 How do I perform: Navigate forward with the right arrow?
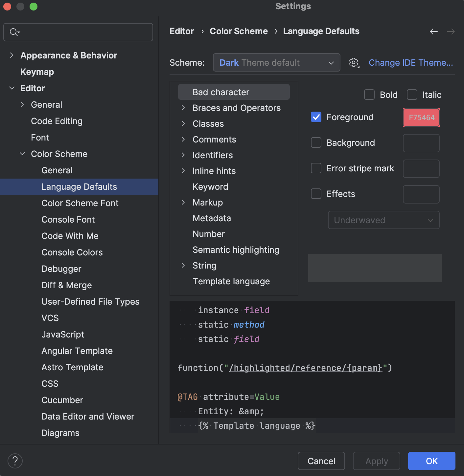(451, 32)
